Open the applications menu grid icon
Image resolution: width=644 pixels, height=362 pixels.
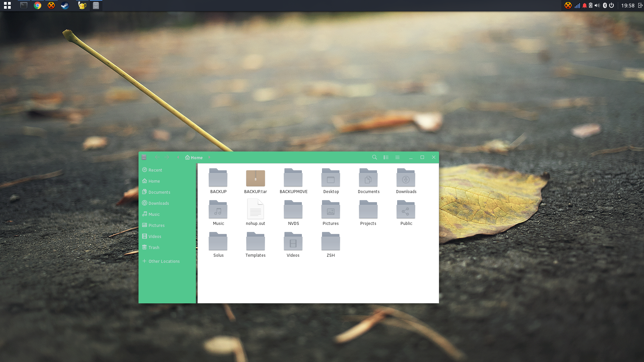(7, 5)
